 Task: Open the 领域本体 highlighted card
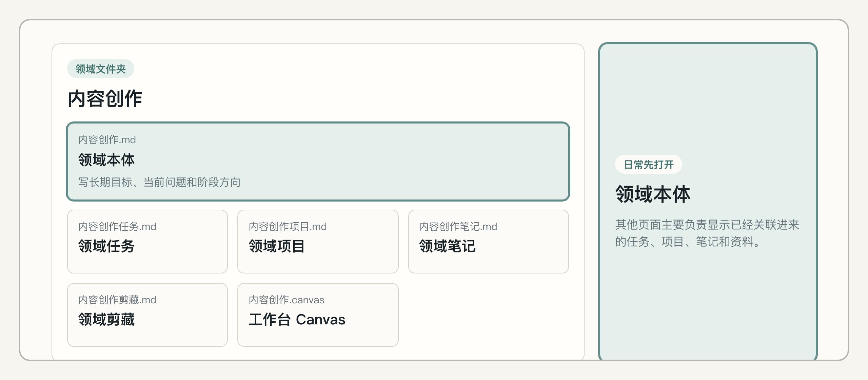(318, 161)
